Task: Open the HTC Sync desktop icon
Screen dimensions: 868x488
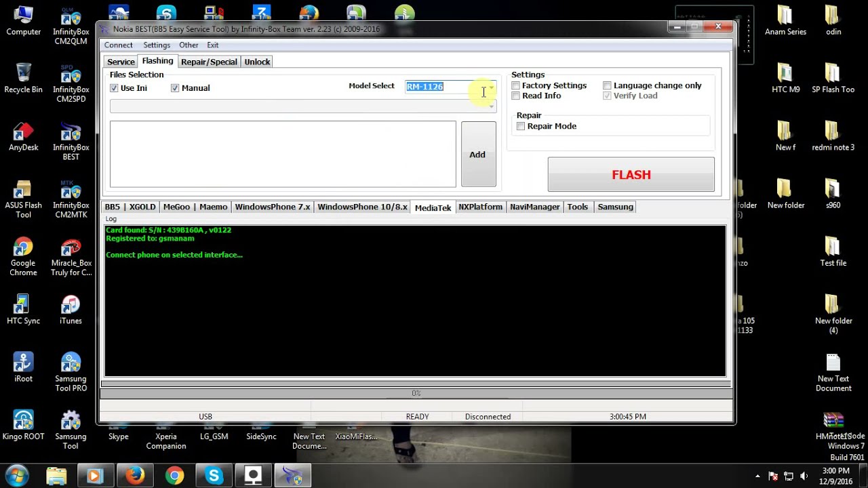Action: pos(23,310)
